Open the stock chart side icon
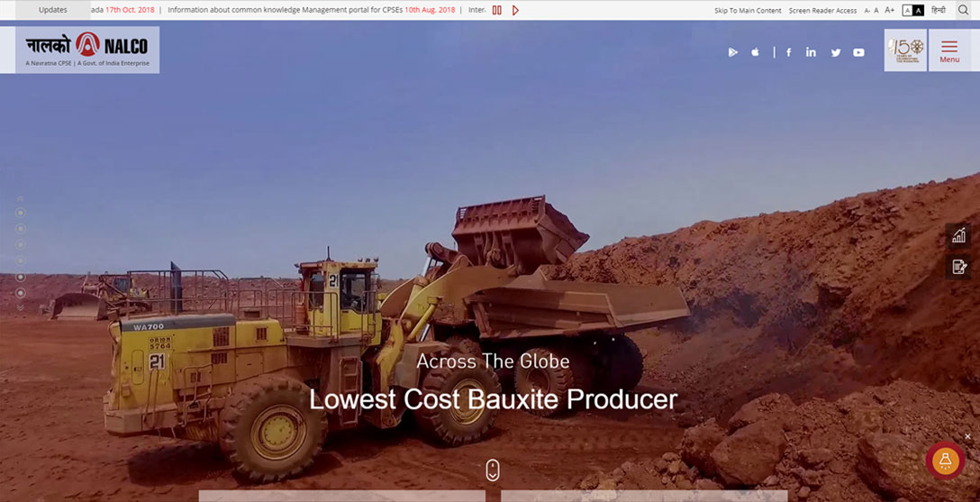 pyautogui.click(x=958, y=236)
